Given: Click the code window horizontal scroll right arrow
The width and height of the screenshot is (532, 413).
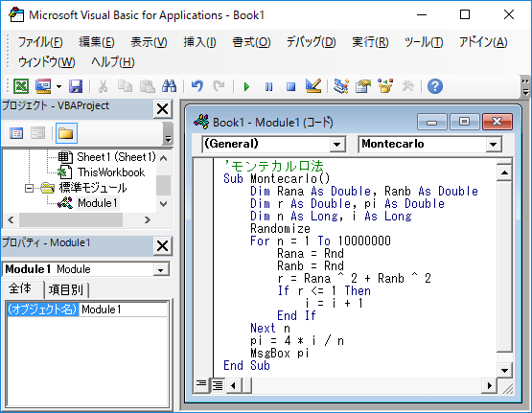Looking at the screenshot, I should (489, 385).
